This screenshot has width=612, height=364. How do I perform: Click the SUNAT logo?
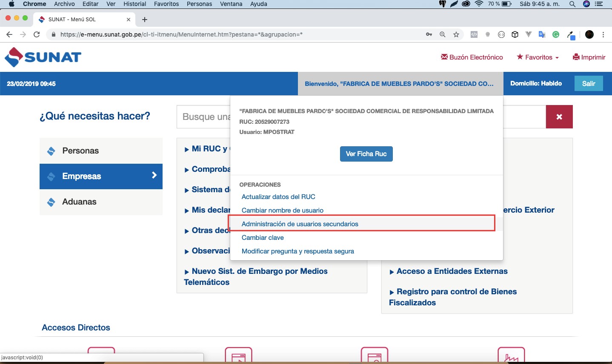43,57
